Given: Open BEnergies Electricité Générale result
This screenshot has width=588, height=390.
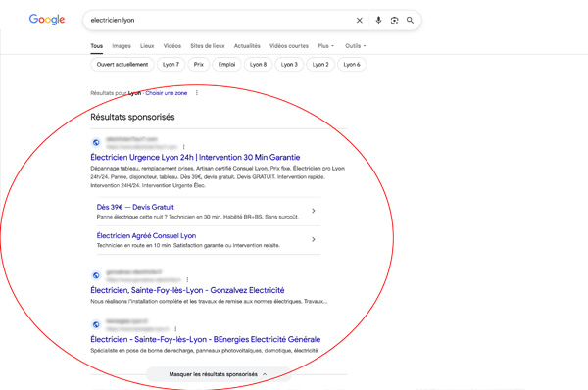Looking at the screenshot, I should (x=206, y=339).
